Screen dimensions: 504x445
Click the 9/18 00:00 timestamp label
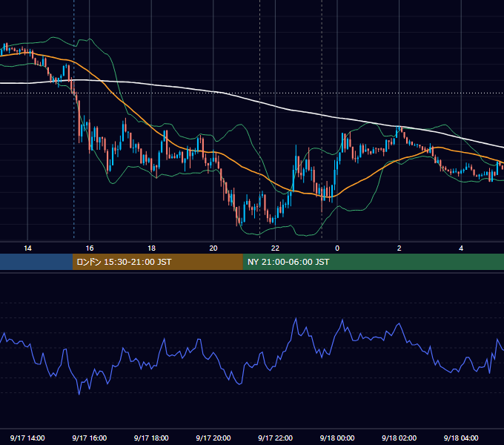pos(337,438)
